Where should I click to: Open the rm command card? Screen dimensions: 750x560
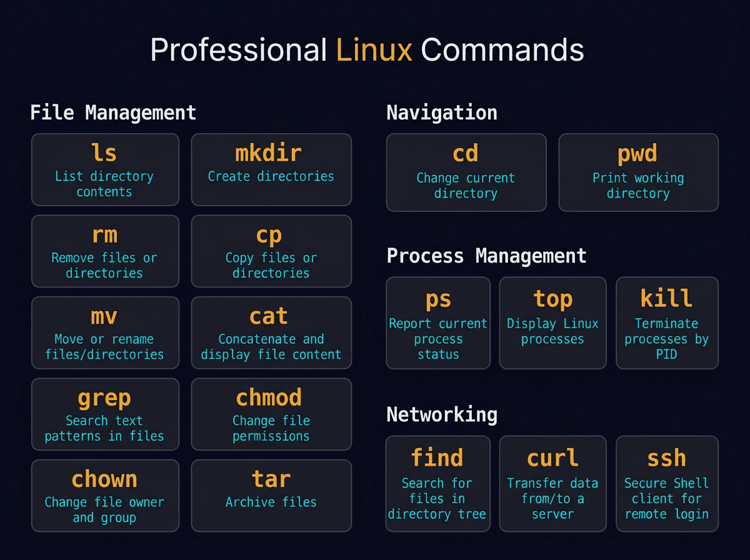(x=104, y=251)
